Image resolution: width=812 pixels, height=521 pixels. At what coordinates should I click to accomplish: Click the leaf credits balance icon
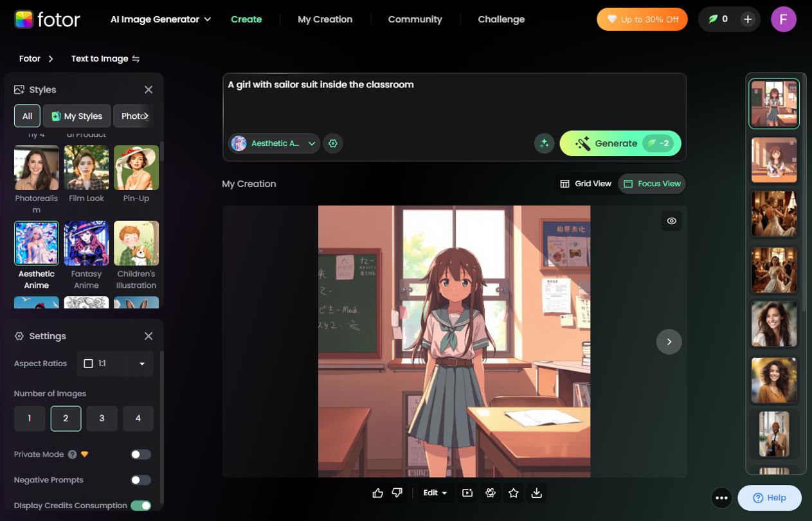pyautogui.click(x=713, y=19)
